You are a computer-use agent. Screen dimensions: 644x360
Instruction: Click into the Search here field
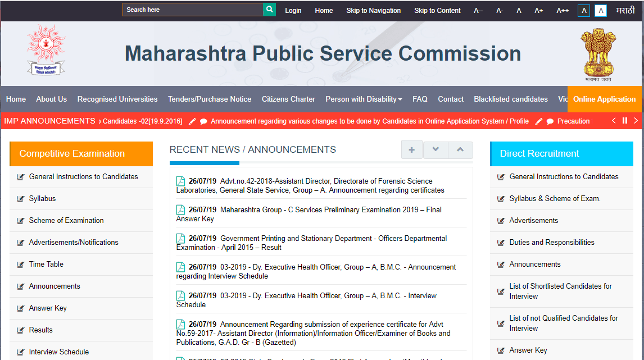(x=192, y=10)
